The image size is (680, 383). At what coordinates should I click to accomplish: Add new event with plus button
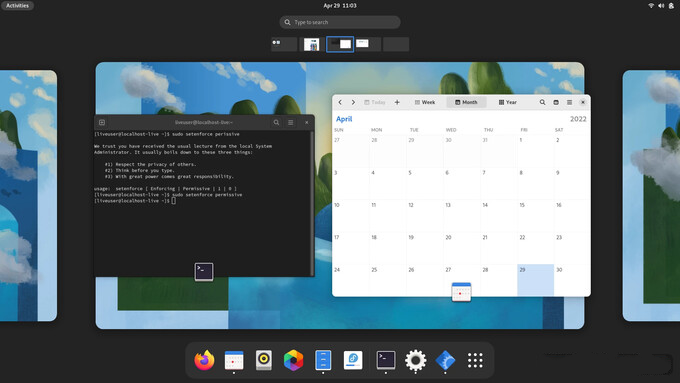point(397,102)
